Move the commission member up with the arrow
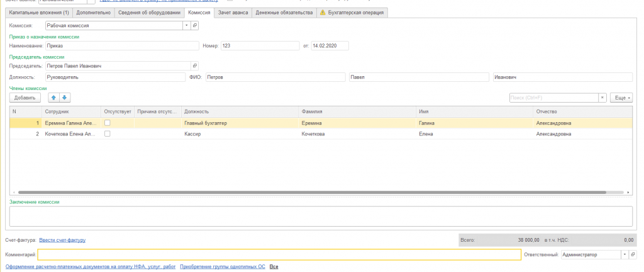Screen dimensions: 644x272 point(54,98)
